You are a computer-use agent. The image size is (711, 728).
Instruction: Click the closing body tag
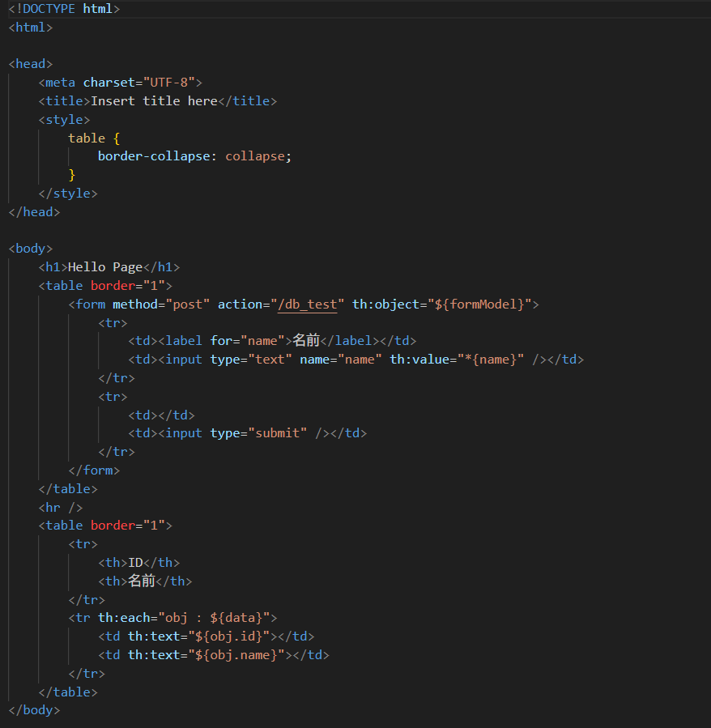click(x=34, y=710)
